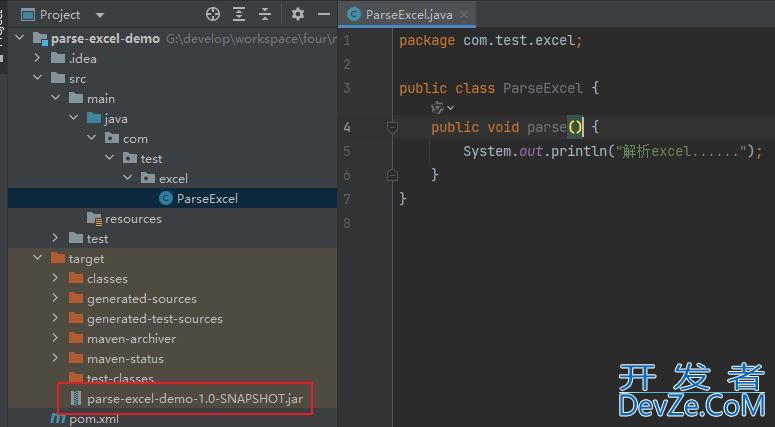This screenshot has width=775, height=427.
Task: Click the classes folder icon
Action: pyautogui.click(x=76, y=278)
